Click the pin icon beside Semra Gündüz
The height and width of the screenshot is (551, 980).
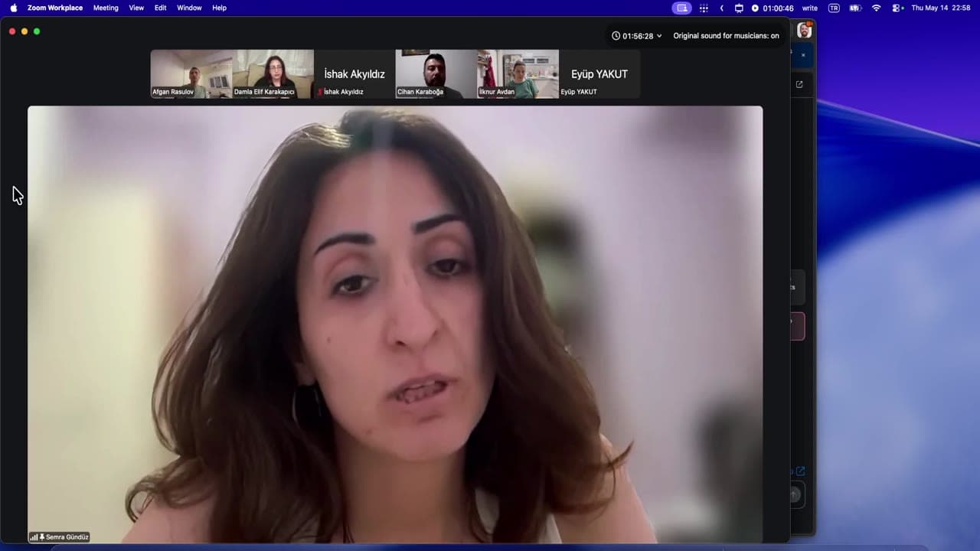pyautogui.click(x=42, y=537)
